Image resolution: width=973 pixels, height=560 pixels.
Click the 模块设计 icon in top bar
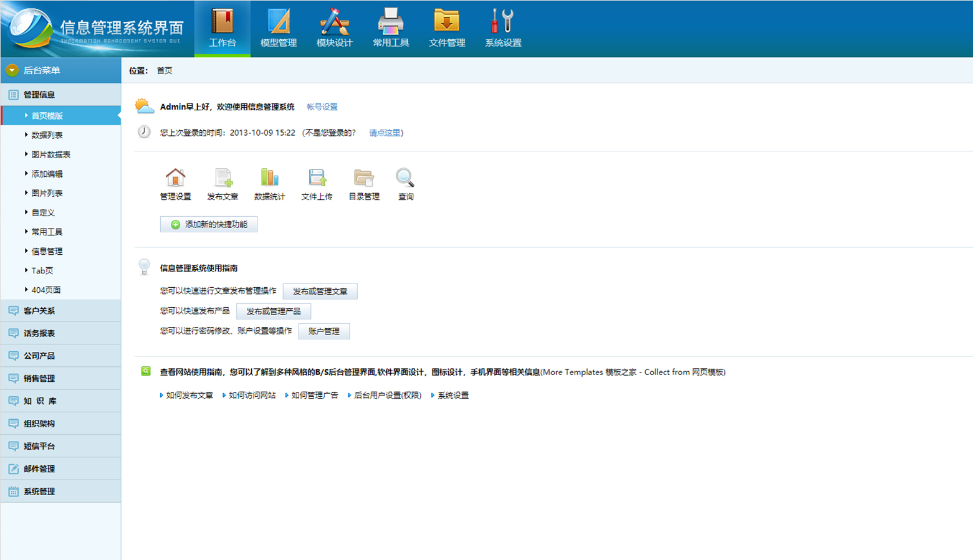[x=334, y=22]
